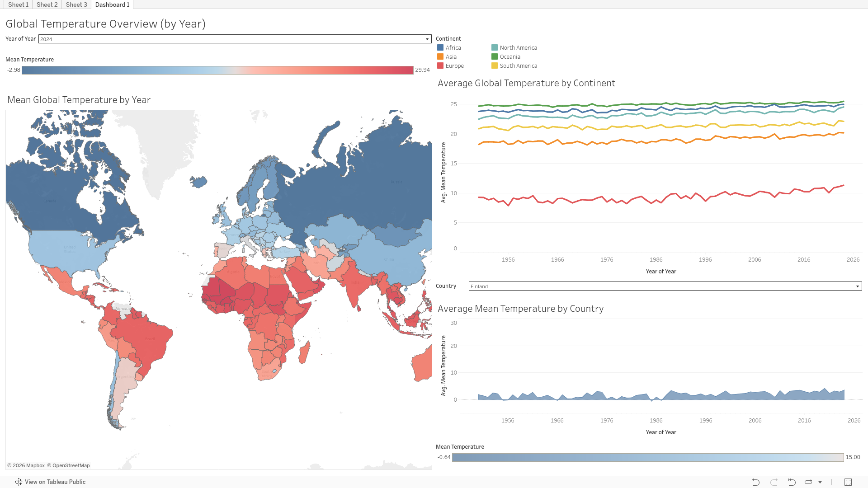The height and width of the screenshot is (488, 868).
Task: Switch to the Sheet 1 tab
Action: 18,5
